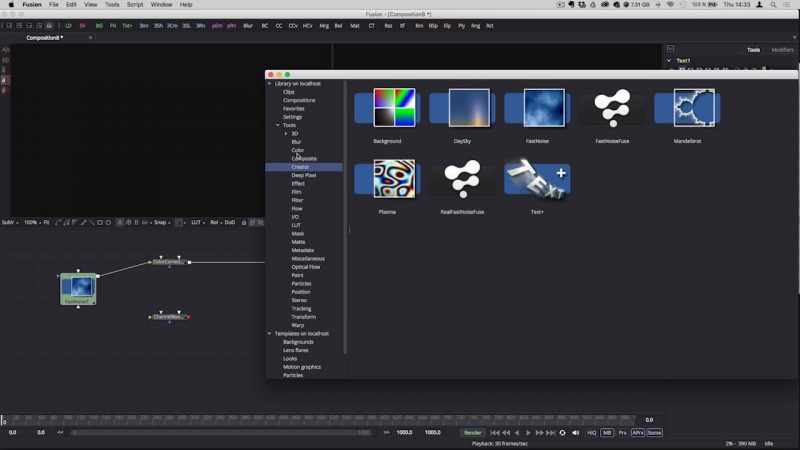
Task: Open the Edit menu
Action: pos(71,5)
